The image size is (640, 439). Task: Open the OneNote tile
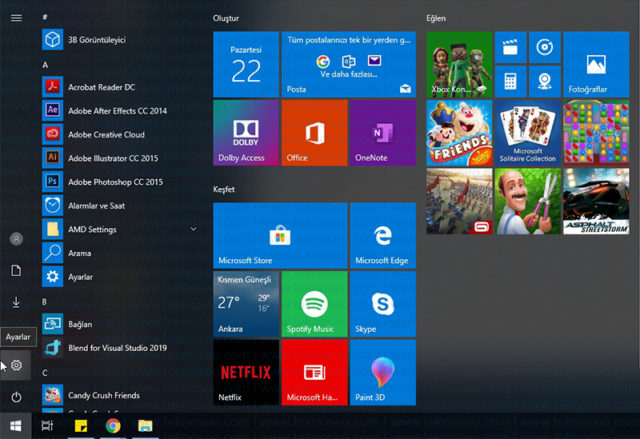(x=383, y=133)
